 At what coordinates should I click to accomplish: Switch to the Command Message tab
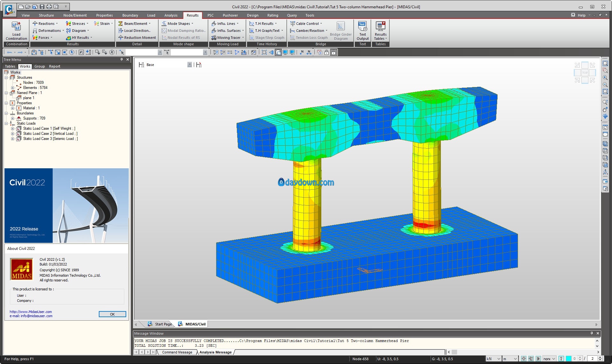tap(177, 352)
